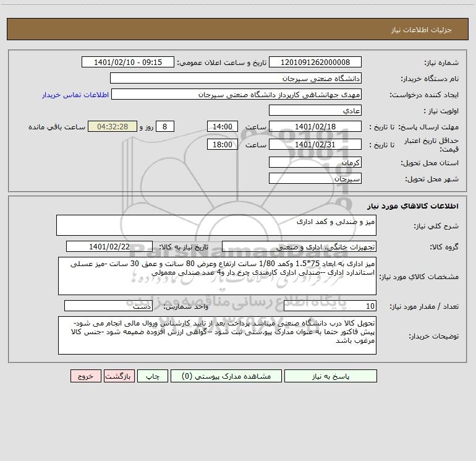Click the شماره نیاز field 1201091262000008

point(315,62)
